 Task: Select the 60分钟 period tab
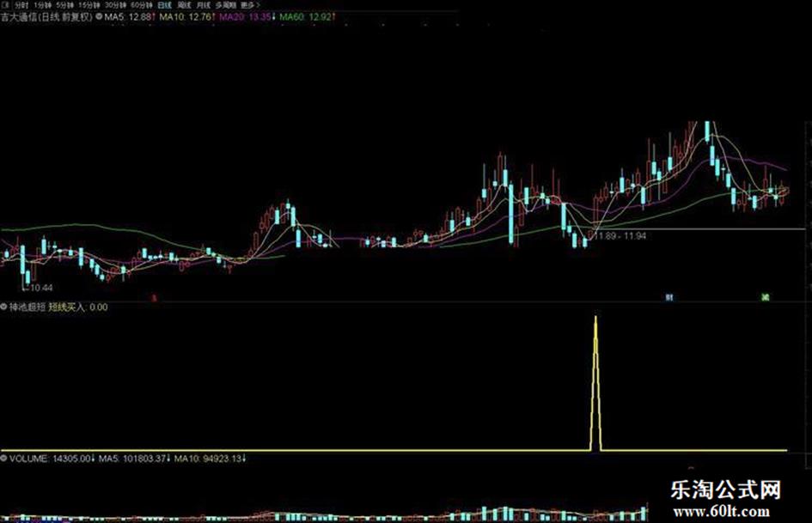(142, 5)
